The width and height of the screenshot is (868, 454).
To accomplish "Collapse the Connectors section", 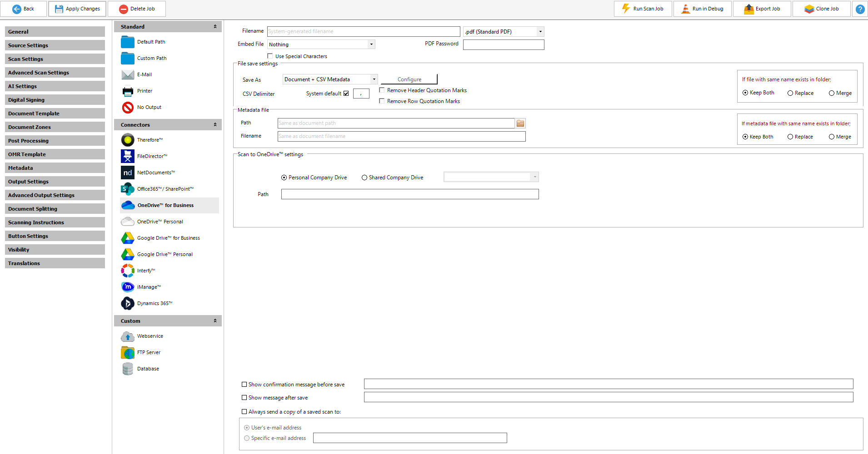I will pos(215,125).
